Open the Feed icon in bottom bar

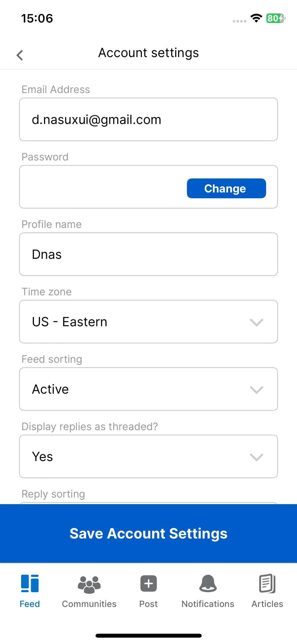click(30, 583)
